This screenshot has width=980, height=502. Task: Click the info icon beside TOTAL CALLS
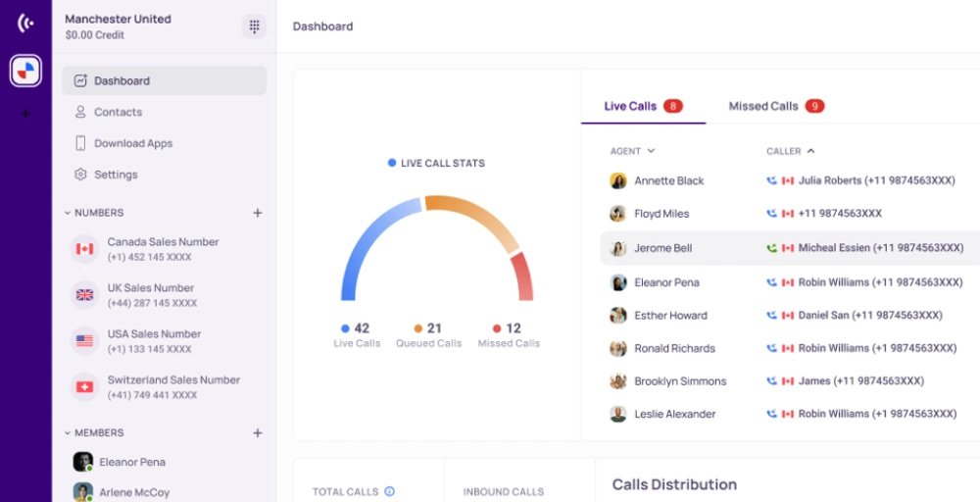389,491
